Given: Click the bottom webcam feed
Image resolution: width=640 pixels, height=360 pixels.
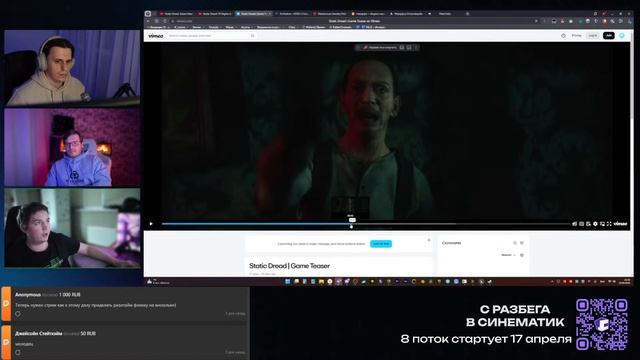Looking at the screenshot, I should pyautogui.click(x=72, y=228).
